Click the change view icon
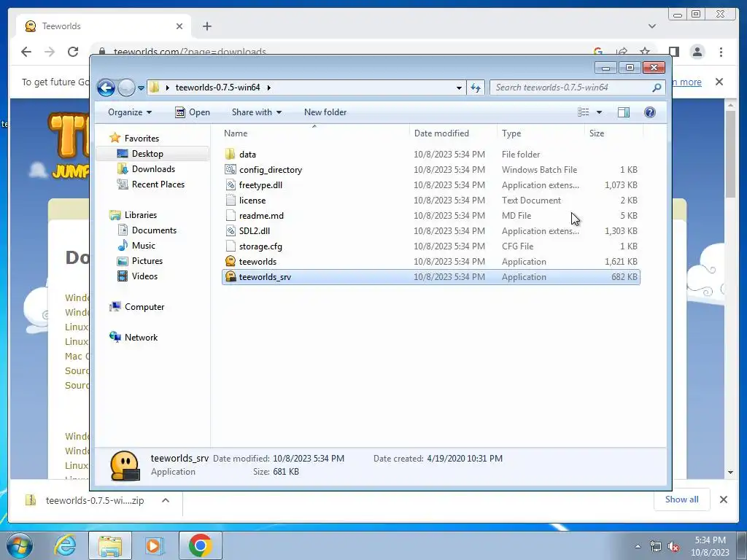Screen dimensions: 747x560 pos(584,112)
